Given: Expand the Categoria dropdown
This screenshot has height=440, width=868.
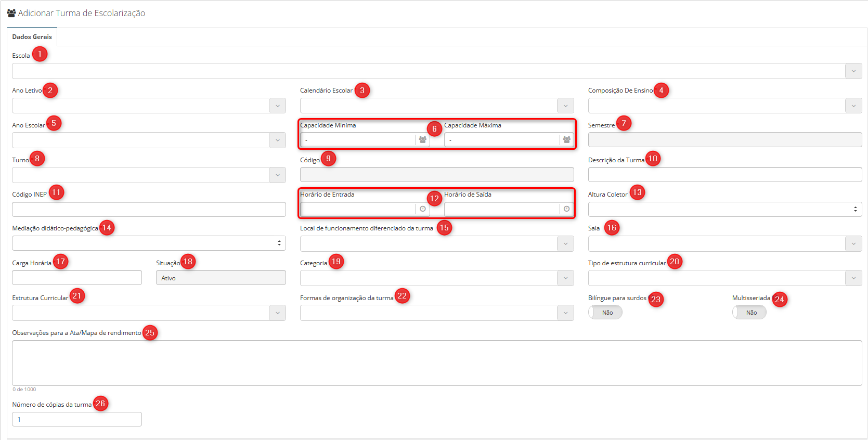Looking at the screenshot, I should [x=565, y=278].
